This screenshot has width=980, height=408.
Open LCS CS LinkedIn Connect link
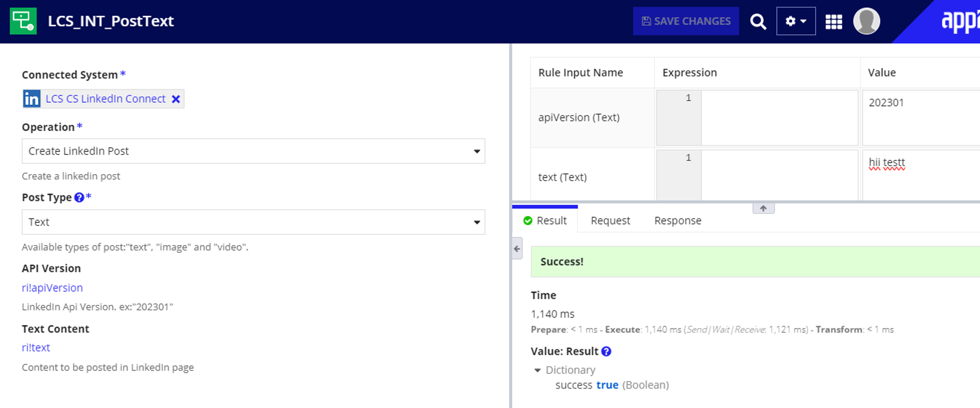105,99
